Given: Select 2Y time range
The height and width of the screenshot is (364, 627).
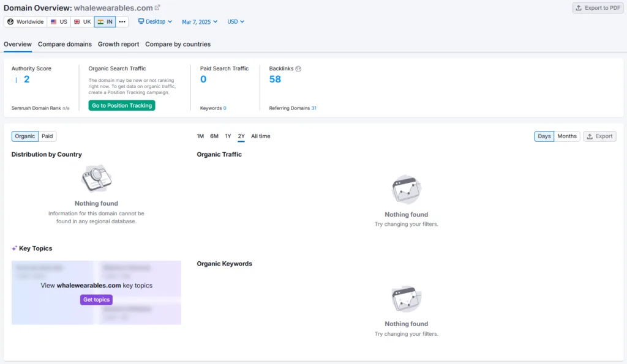Looking at the screenshot, I should click(x=241, y=136).
